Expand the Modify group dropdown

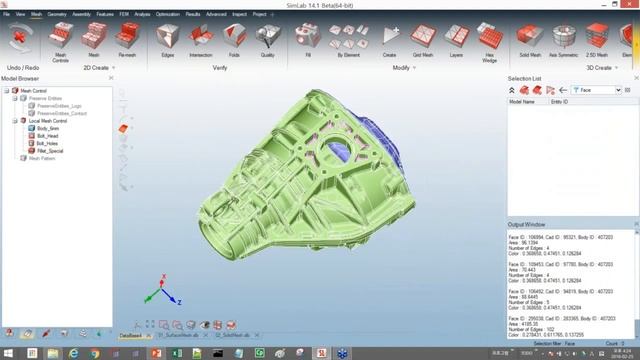[x=414, y=68]
